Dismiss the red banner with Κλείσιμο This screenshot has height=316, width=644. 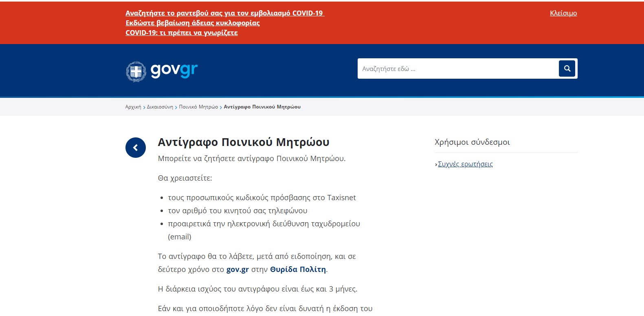tap(563, 13)
